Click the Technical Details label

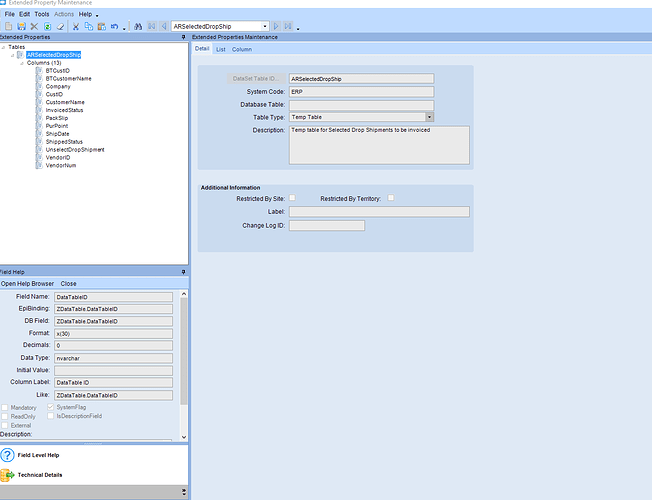click(40, 475)
